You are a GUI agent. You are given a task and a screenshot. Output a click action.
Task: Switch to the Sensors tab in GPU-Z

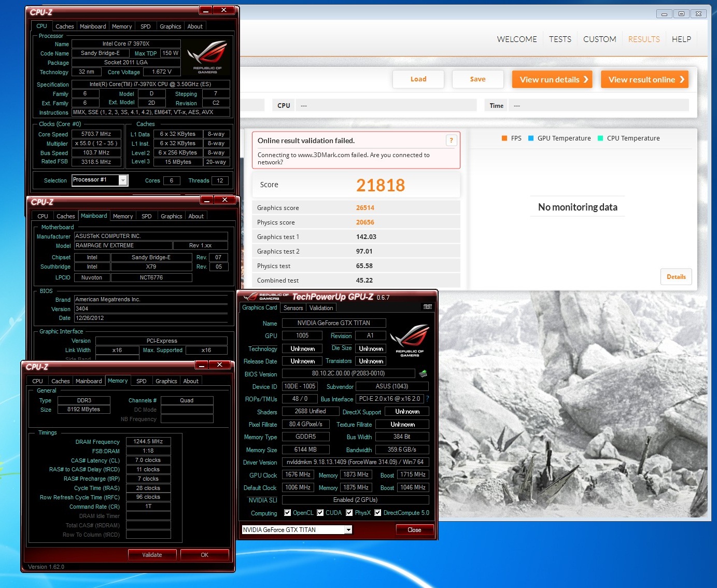(x=293, y=307)
